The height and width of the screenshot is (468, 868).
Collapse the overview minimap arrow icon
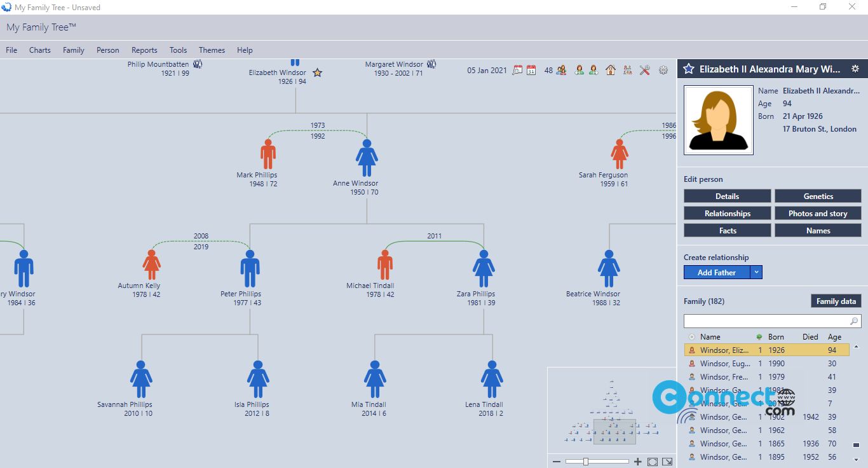667,462
